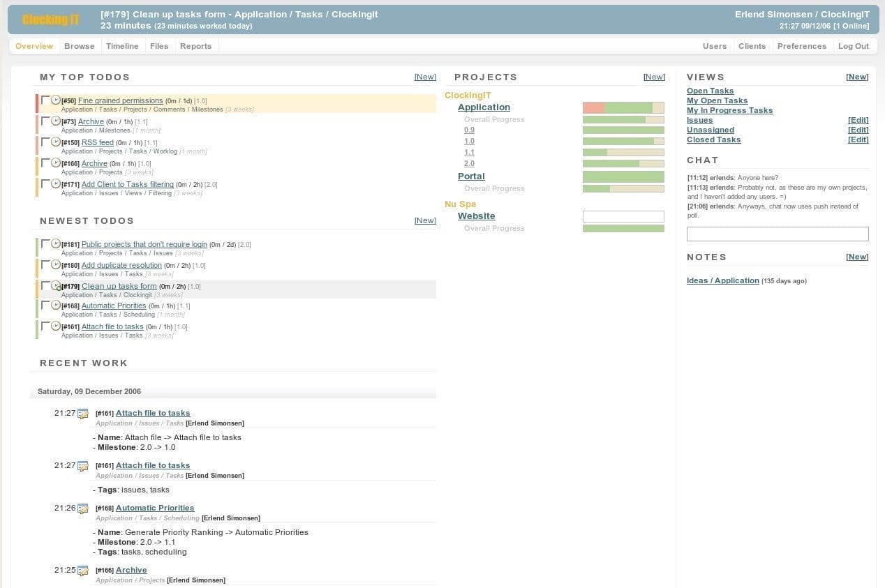Start timing the #150 RSS feed task
Image resolution: width=885 pixels, height=588 pixels.
(x=56, y=142)
